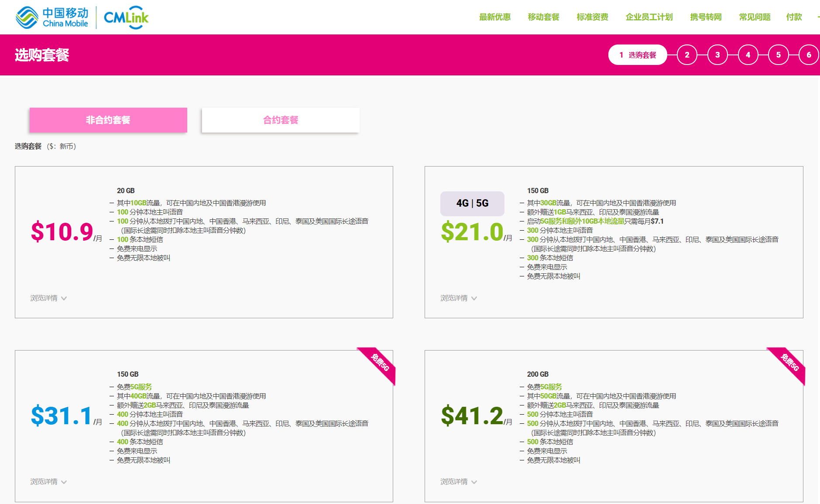Screen dimensions: 820x504
Task: Open the 付款 menu item
Action: point(794,17)
